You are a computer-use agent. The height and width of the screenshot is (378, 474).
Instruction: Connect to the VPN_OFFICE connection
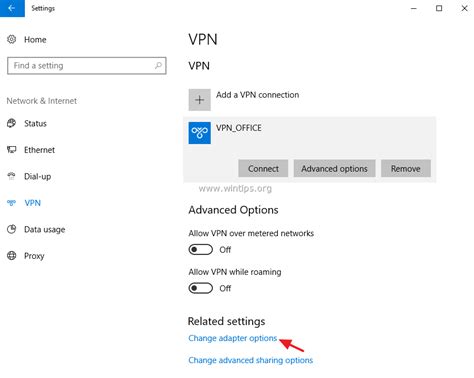tap(263, 169)
